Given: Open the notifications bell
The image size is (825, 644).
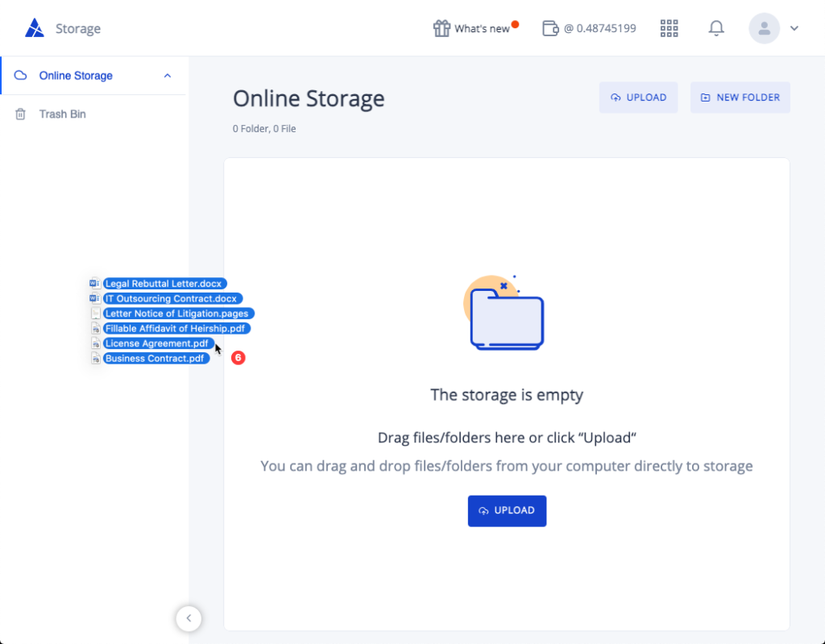Looking at the screenshot, I should (x=716, y=28).
